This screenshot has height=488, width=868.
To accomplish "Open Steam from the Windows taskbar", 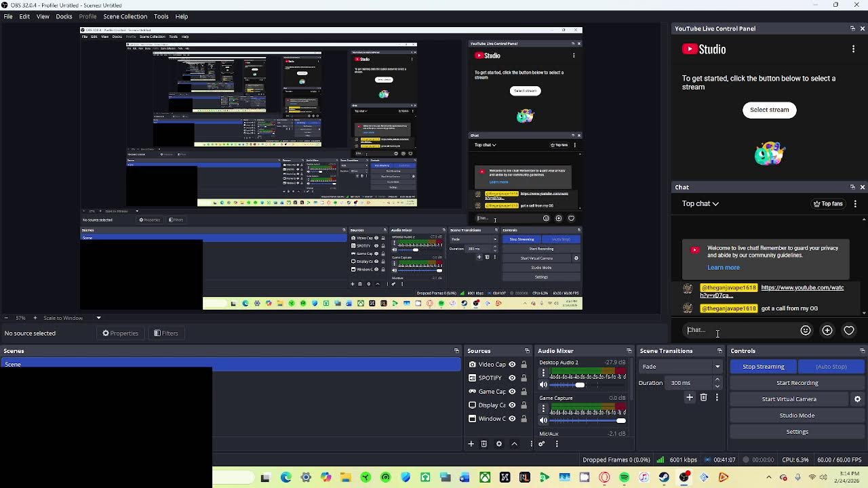I will 664,478.
